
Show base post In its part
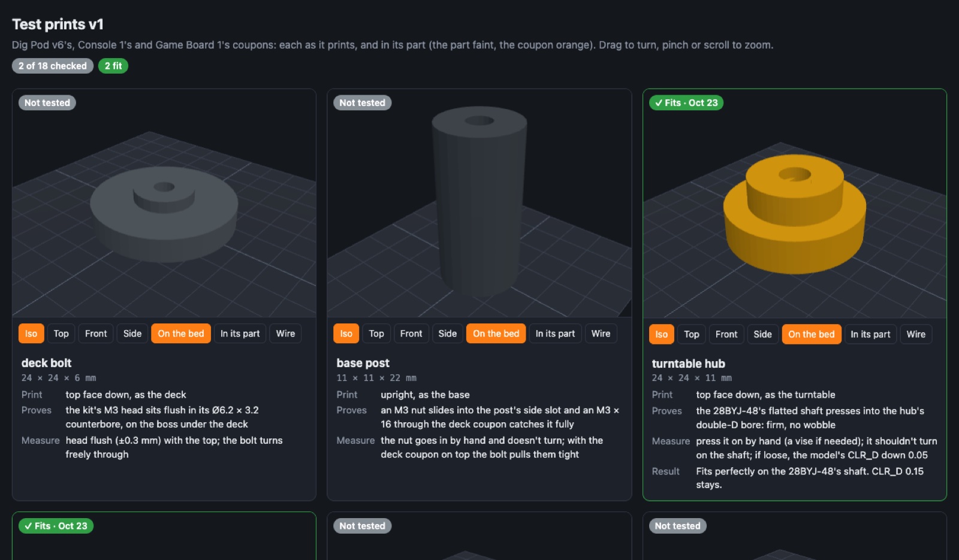click(555, 334)
